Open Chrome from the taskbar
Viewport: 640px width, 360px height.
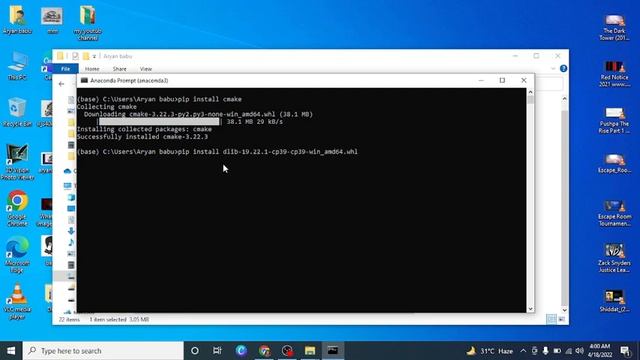point(264,351)
